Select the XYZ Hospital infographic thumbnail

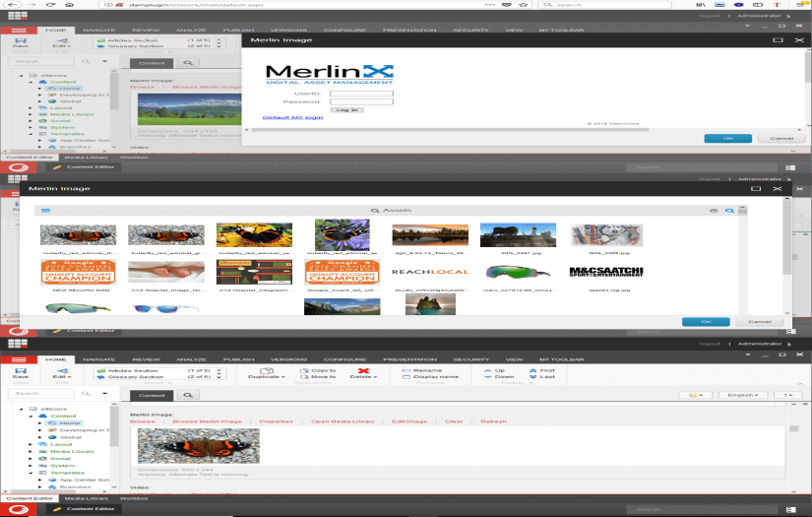coord(254,272)
